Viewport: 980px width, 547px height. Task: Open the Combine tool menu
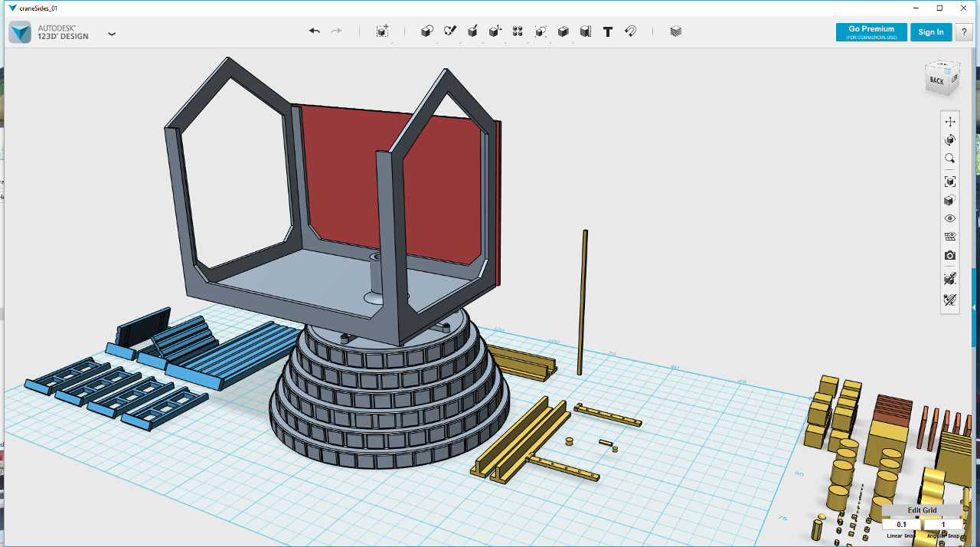(563, 31)
